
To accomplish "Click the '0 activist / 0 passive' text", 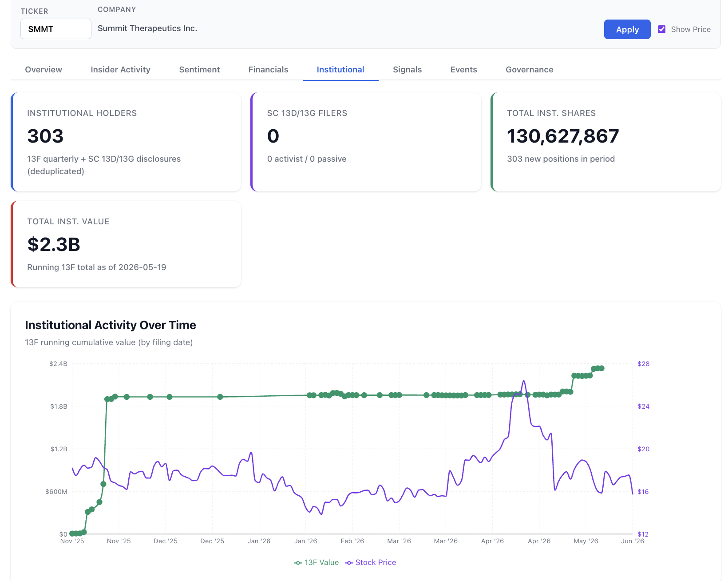I will click(x=307, y=159).
